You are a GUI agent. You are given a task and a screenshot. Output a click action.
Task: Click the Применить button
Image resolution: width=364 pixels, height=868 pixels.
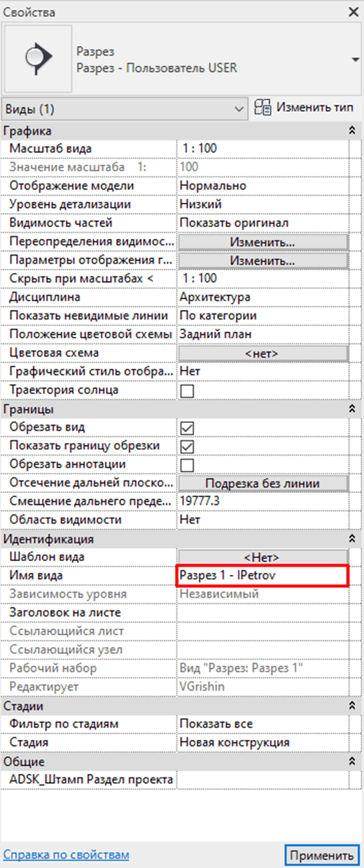coord(321,855)
